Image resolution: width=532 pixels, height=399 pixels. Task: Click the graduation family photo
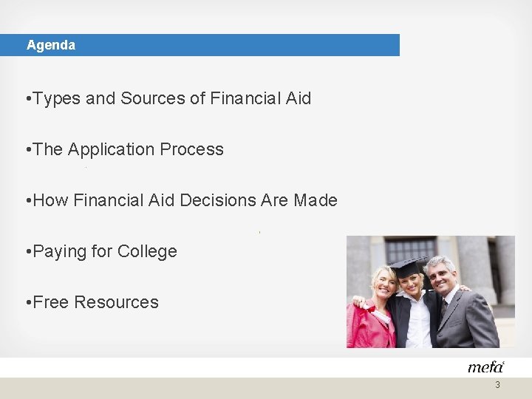[x=431, y=292]
